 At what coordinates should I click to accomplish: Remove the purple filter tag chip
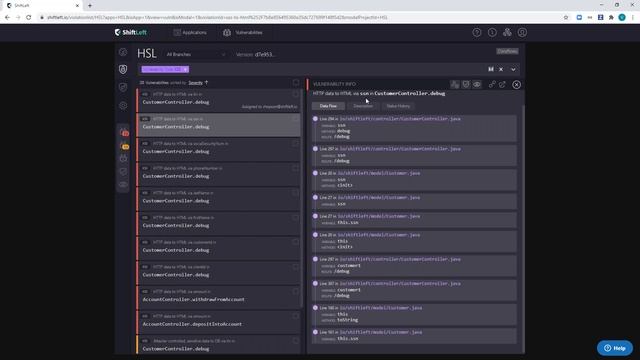point(186,69)
